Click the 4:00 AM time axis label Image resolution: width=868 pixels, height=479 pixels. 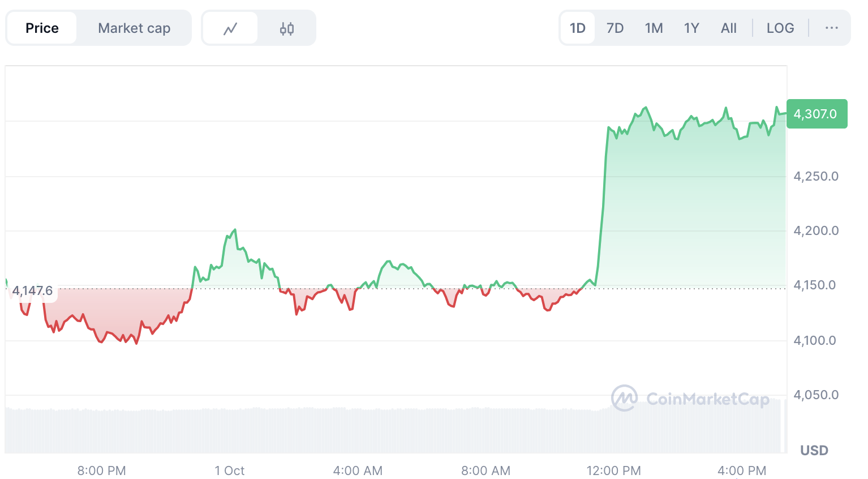pyautogui.click(x=358, y=471)
